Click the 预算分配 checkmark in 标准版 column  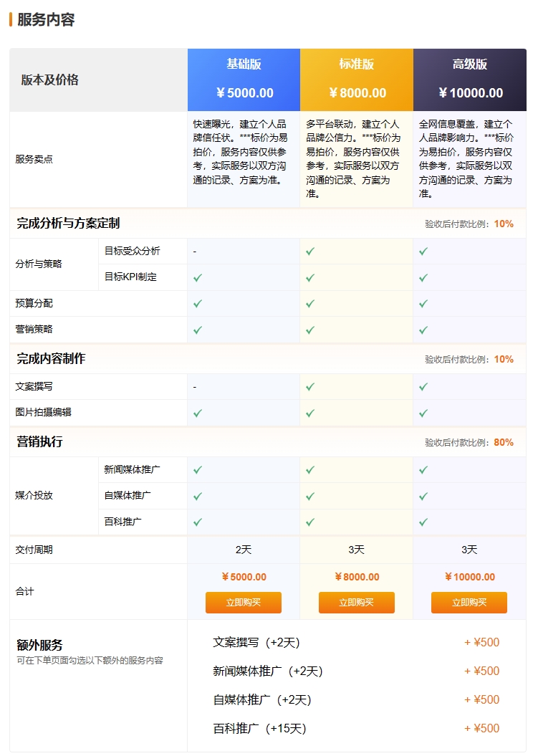[x=309, y=303]
